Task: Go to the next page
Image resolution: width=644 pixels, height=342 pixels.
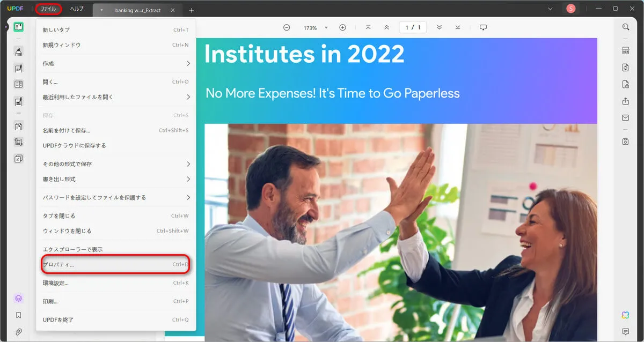Action: (x=440, y=28)
